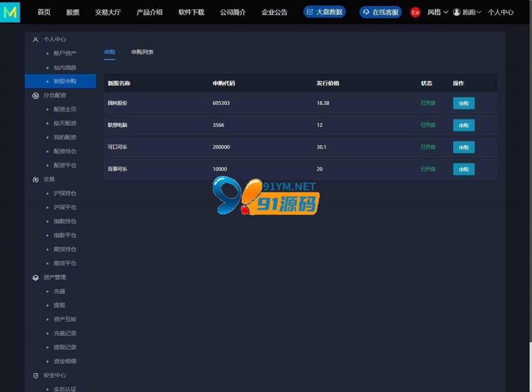Open 期货持仓 in the sidebar
532x392 pixels.
[x=65, y=249]
